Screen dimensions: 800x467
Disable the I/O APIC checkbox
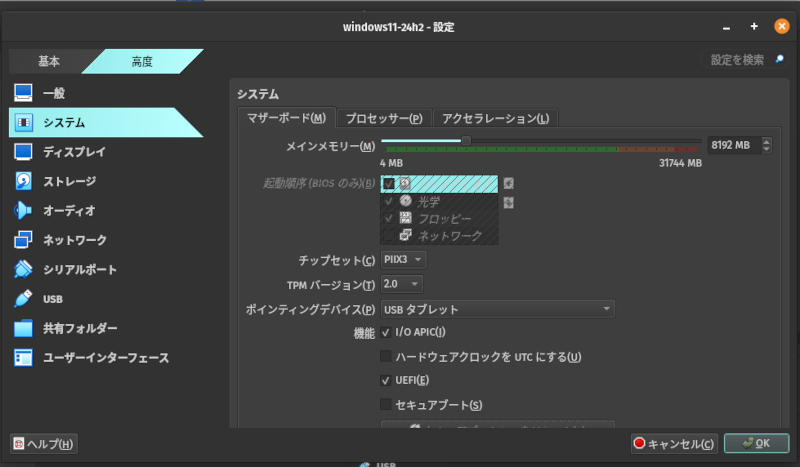pos(386,332)
